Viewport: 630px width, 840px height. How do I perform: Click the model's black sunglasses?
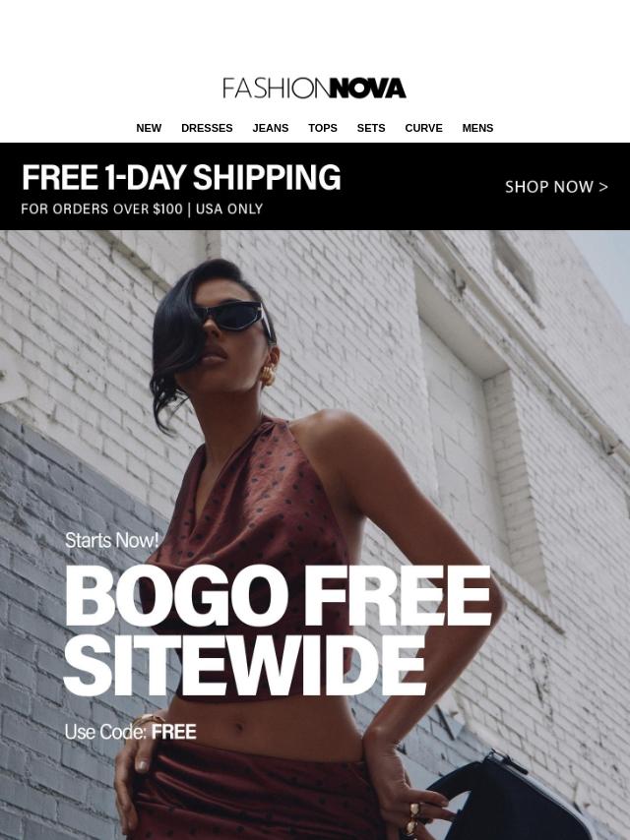coord(236,317)
